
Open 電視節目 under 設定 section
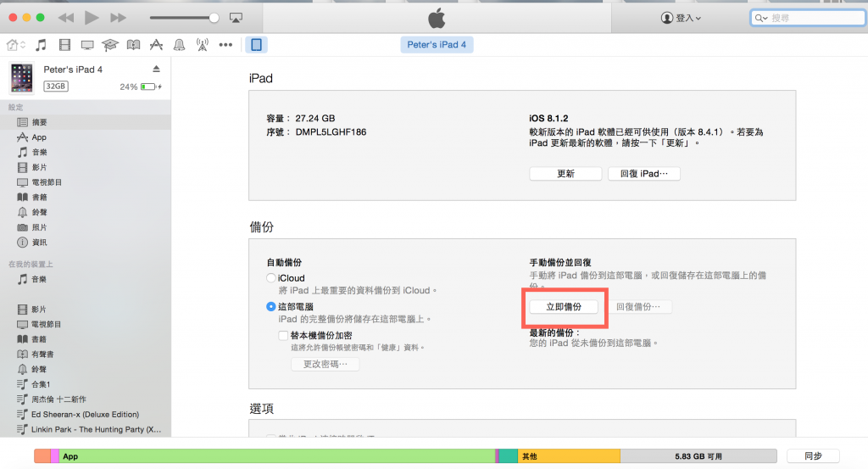coord(86,181)
